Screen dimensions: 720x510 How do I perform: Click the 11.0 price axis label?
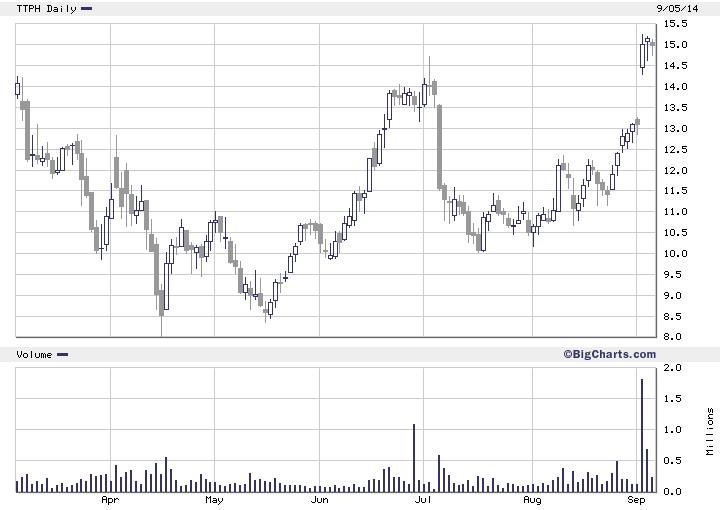[x=675, y=212]
